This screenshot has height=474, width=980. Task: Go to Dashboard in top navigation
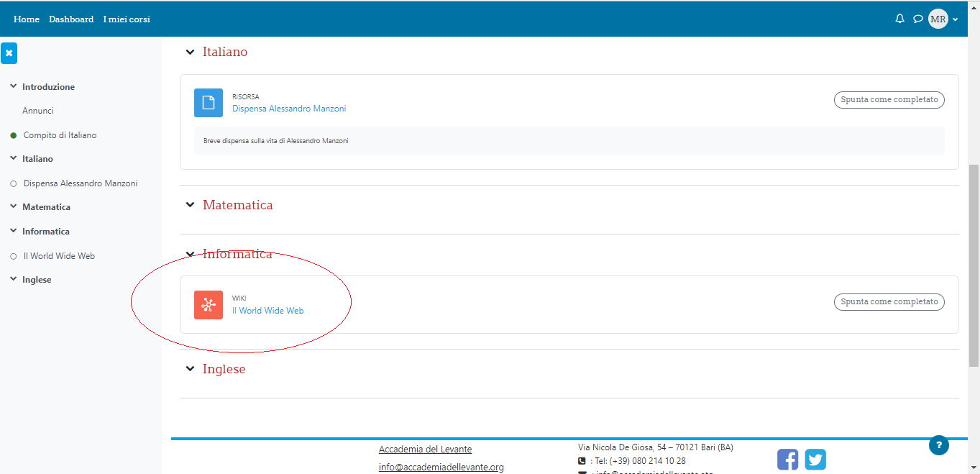point(71,19)
